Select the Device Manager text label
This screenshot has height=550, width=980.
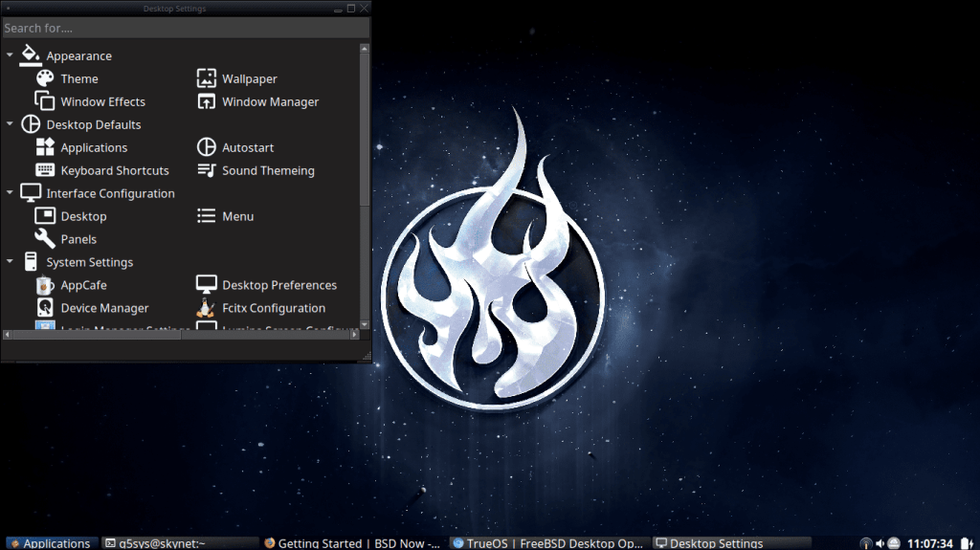point(104,308)
